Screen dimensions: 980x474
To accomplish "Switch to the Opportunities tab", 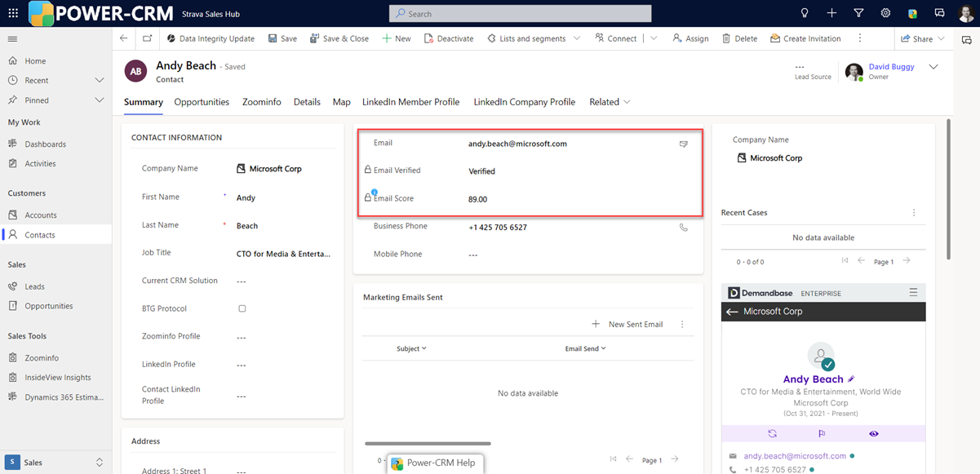I will (x=202, y=102).
